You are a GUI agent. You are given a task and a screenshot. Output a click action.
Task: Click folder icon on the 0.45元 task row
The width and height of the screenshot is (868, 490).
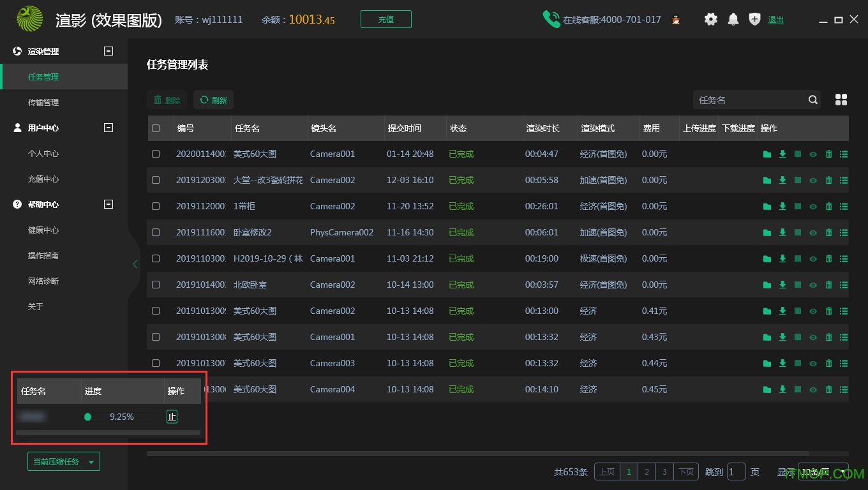767,390
